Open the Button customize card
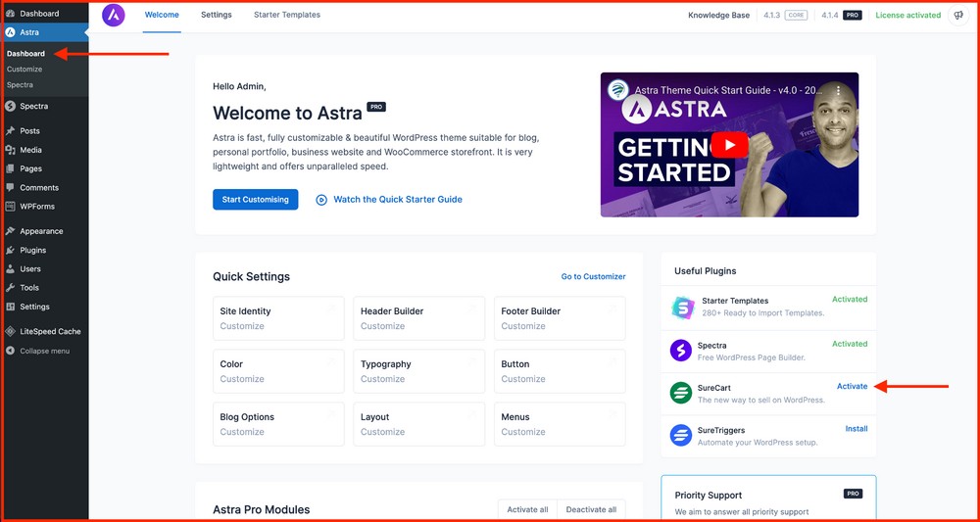The width and height of the screenshot is (980, 522). [x=560, y=371]
